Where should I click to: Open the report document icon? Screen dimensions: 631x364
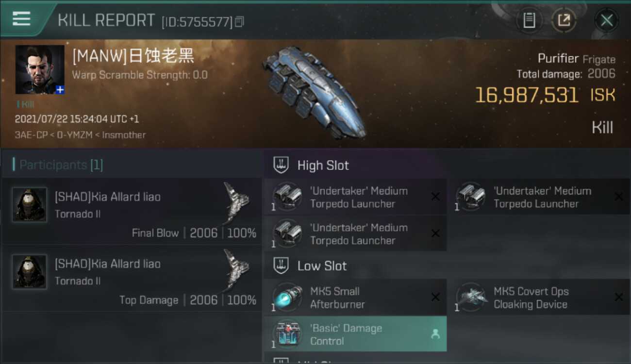pos(529,20)
